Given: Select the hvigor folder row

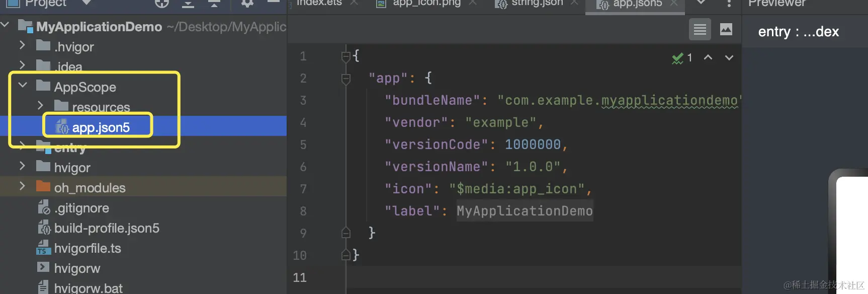Looking at the screenshot, I should 143,167.
